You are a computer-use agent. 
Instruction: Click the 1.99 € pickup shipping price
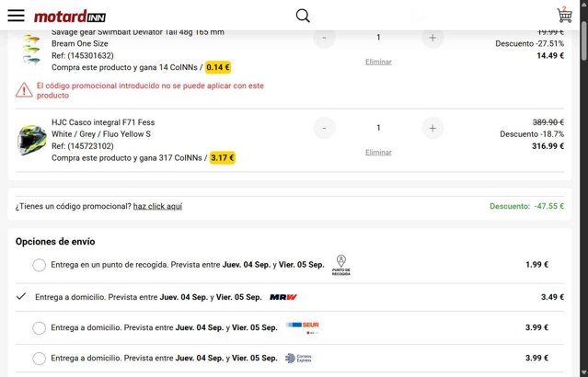pyautogui.click(x=537, y=265)
